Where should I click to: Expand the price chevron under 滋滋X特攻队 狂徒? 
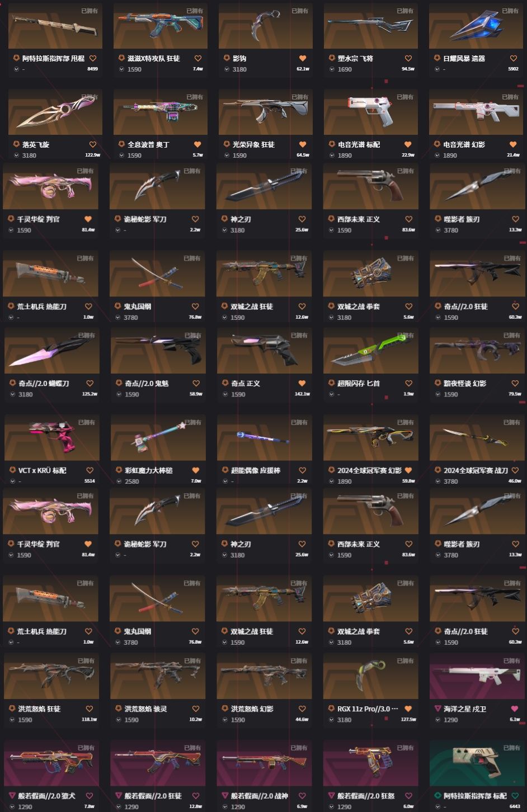tap(121, 69)
